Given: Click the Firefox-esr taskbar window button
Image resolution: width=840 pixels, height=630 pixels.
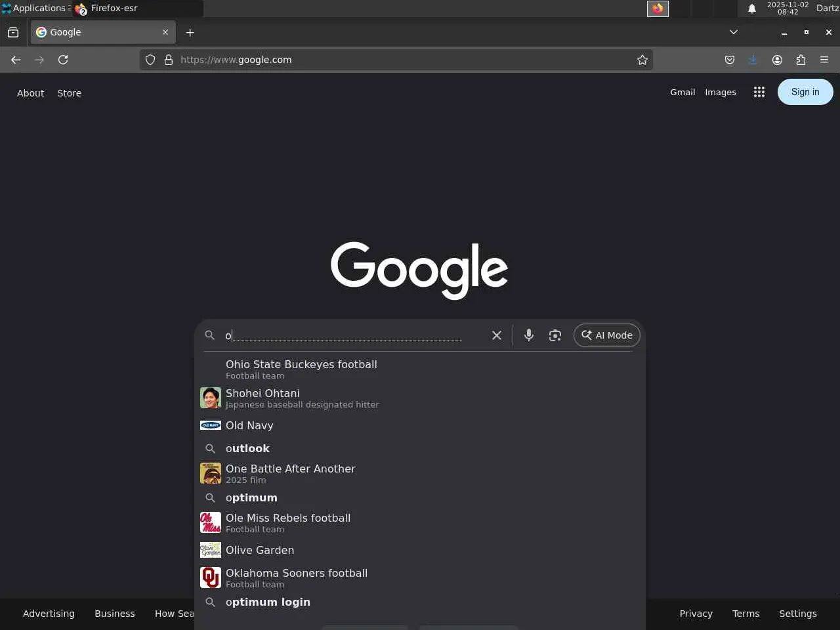Looking at the screenshot, I should point(138,9).
